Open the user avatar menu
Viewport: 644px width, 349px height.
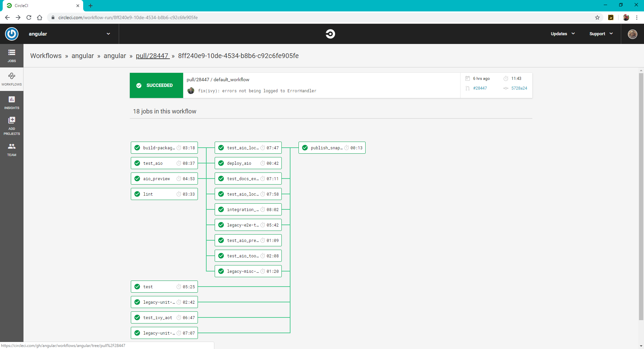[633, 34]
